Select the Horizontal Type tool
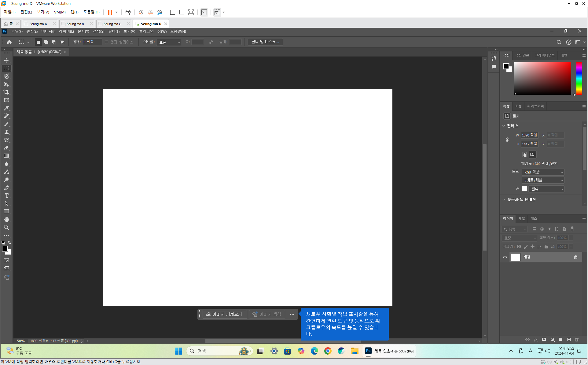This screenshot has height=365, width=588. (x=6, y=196)
